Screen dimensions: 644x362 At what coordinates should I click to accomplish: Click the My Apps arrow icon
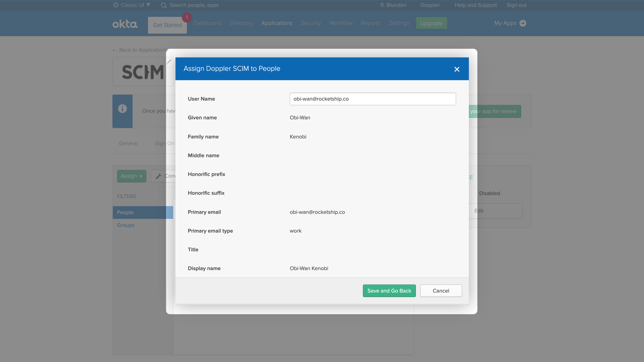(x=522, y=23)
